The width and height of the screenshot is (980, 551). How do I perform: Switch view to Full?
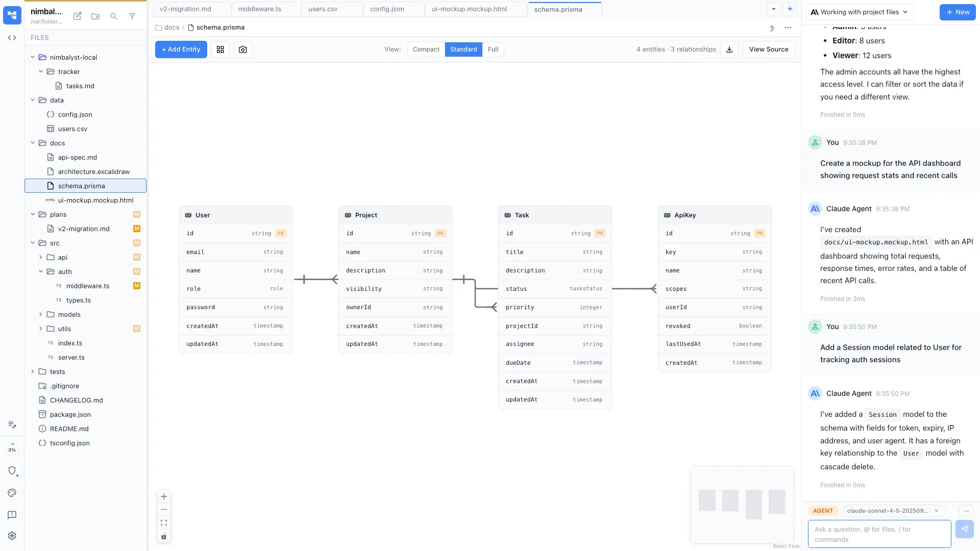pyautogui.click(x=493, y=49)
